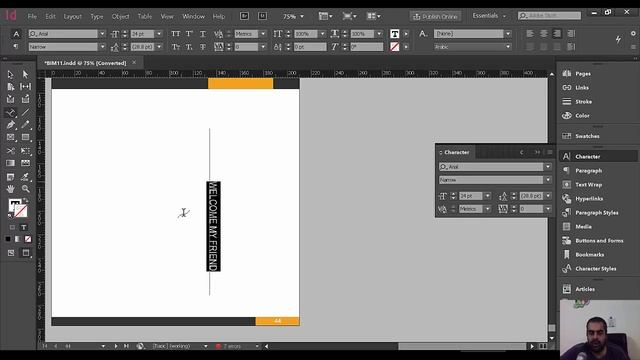Open Character panel flyout menu

pyautogui.click(x=550, y=152)
